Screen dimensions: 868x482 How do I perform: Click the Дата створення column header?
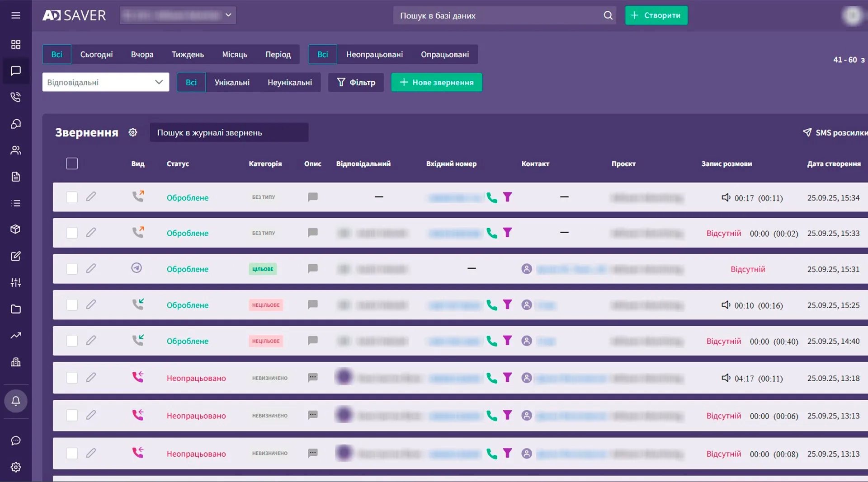(x=834, y=164)
